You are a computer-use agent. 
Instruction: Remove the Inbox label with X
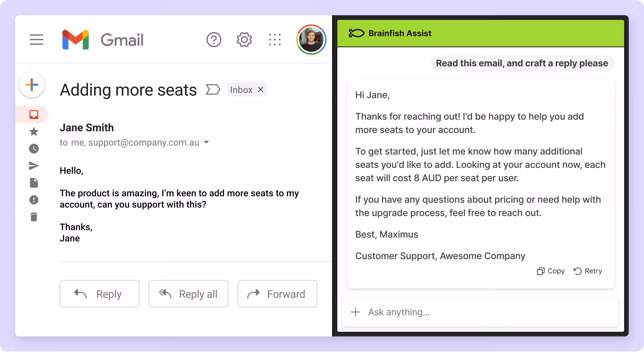coord(260,89)
